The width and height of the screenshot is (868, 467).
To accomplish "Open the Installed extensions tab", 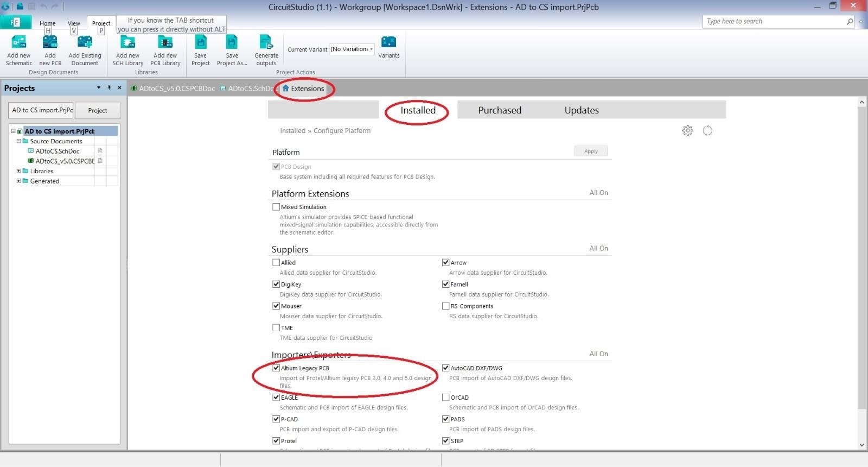I will click(418, 110).
